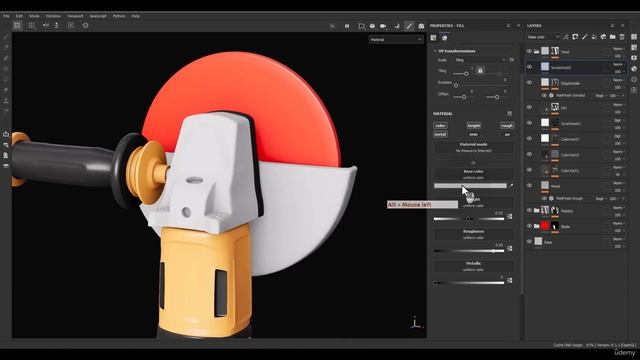Image resolution: width=640 pixels, height=360 pixels.
Task: Hide the EdgeDetails layer
Action: pos(529,82)
